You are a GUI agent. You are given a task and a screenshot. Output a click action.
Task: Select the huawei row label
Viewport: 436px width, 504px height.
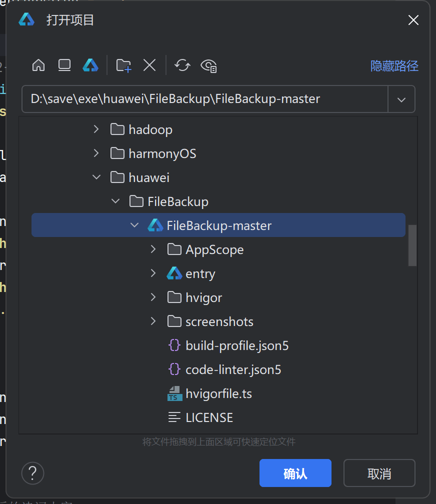point(149,177)
